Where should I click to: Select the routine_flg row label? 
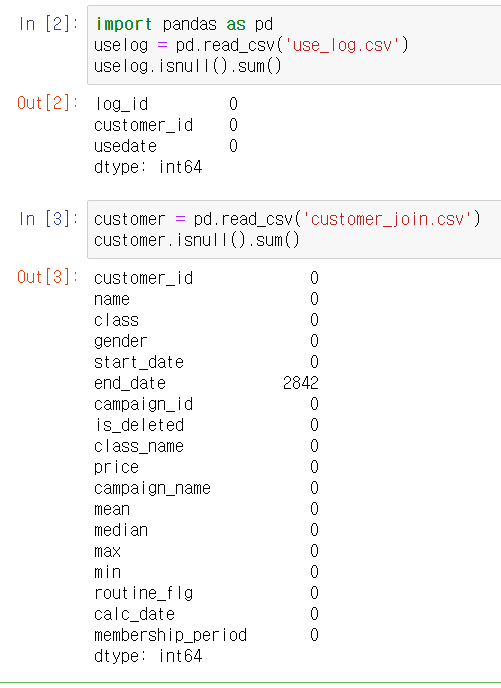tap(143, 593)
